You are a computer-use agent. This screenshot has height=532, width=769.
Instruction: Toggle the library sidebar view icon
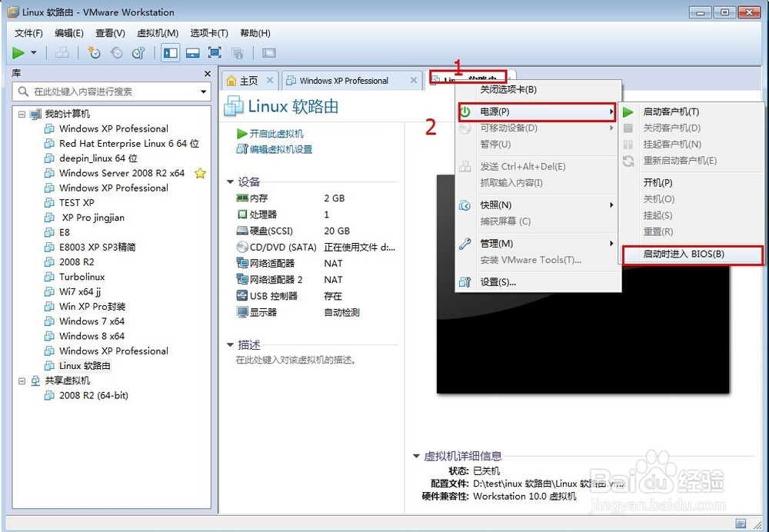point(170,52)
